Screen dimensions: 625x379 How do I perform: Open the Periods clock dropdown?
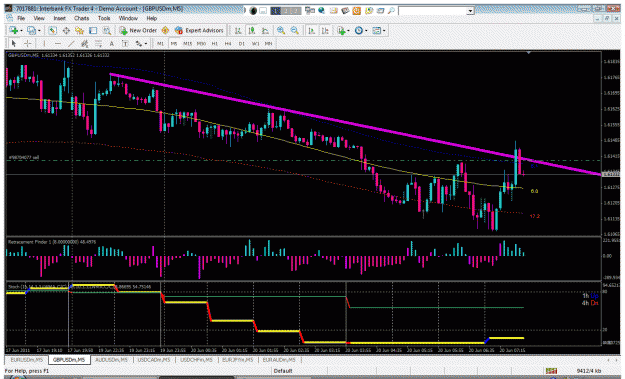click(360, 30)
